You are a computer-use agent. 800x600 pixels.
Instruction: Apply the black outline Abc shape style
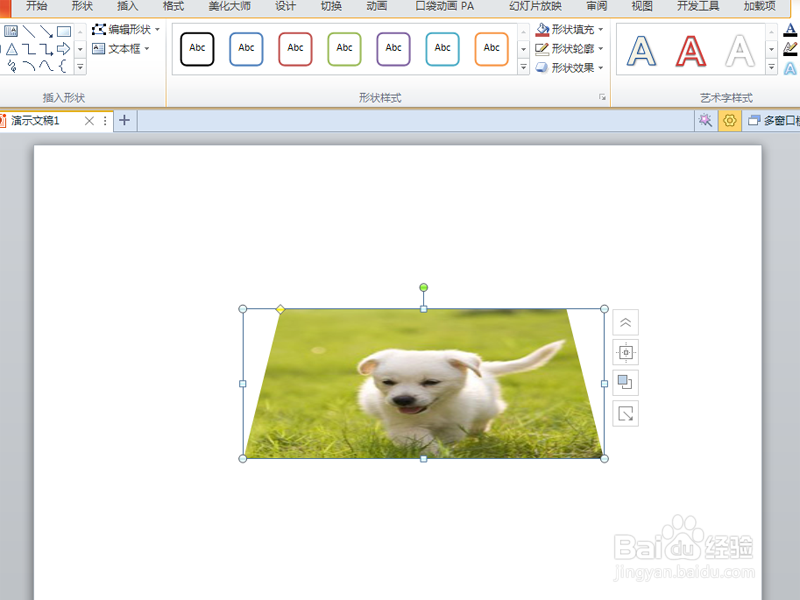[197, 48]
